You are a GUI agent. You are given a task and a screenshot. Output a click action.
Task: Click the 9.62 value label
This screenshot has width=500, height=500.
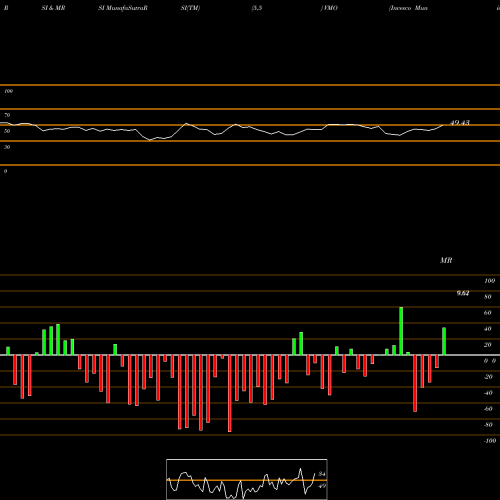(x=463, y=293)
